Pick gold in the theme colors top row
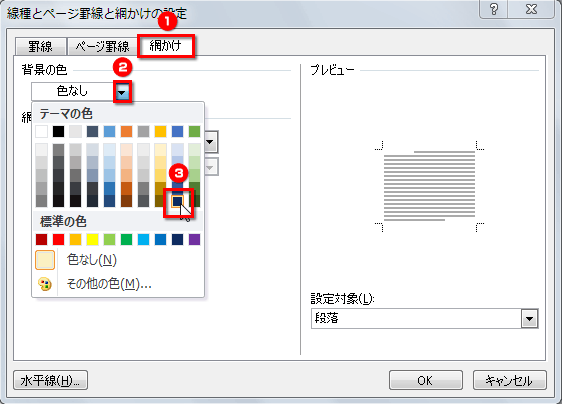This screenshot has width=562, height=404. click(160, 132)
